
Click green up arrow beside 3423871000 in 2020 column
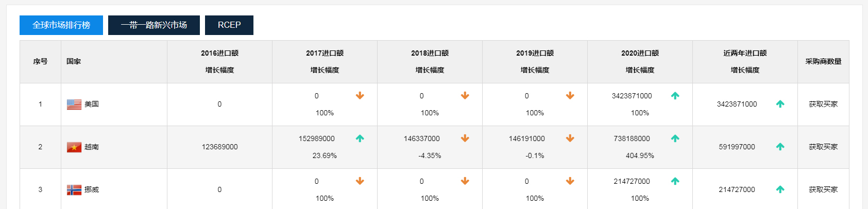tap(675, 96)
